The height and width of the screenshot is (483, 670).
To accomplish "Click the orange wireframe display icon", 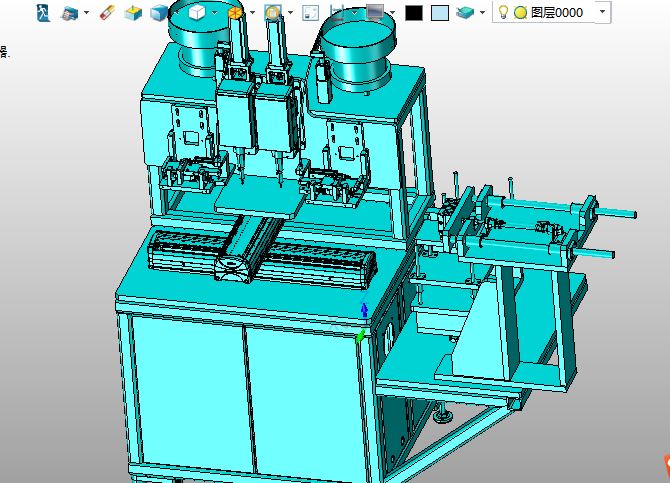I will click(235, 13).
